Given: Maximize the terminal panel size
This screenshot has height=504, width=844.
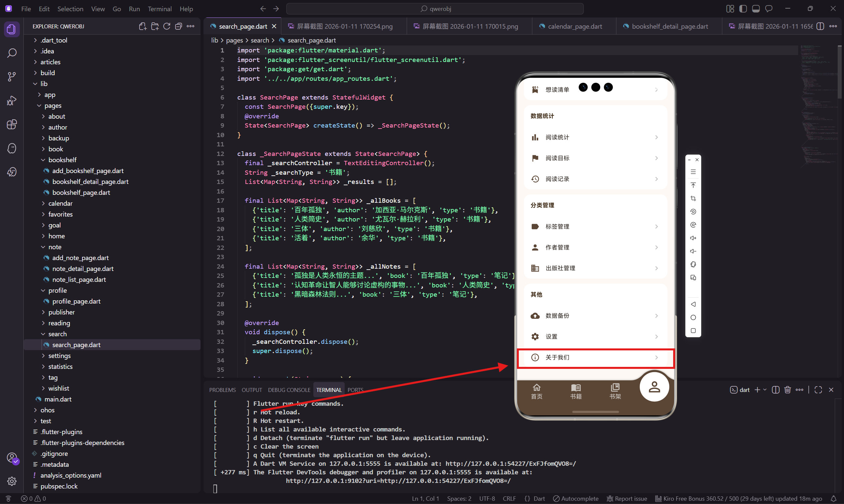Looking at the screenshot, I should click(x=818, y=390).
